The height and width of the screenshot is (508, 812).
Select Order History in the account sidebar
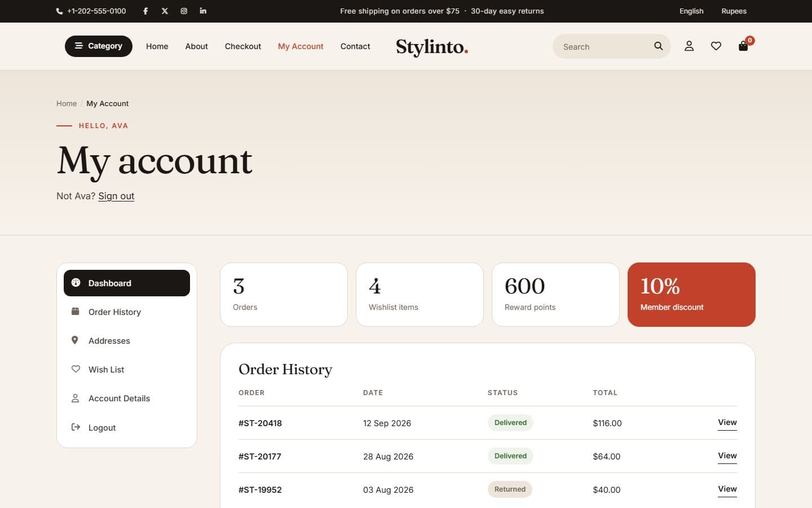127,312
